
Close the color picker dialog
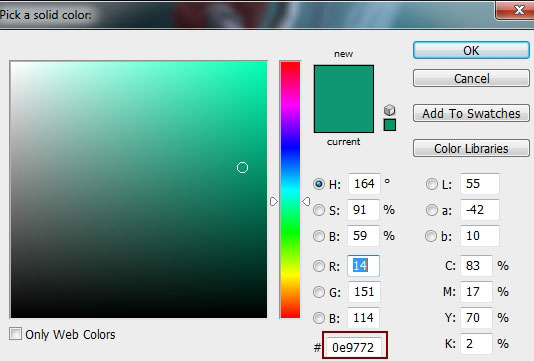515,10
